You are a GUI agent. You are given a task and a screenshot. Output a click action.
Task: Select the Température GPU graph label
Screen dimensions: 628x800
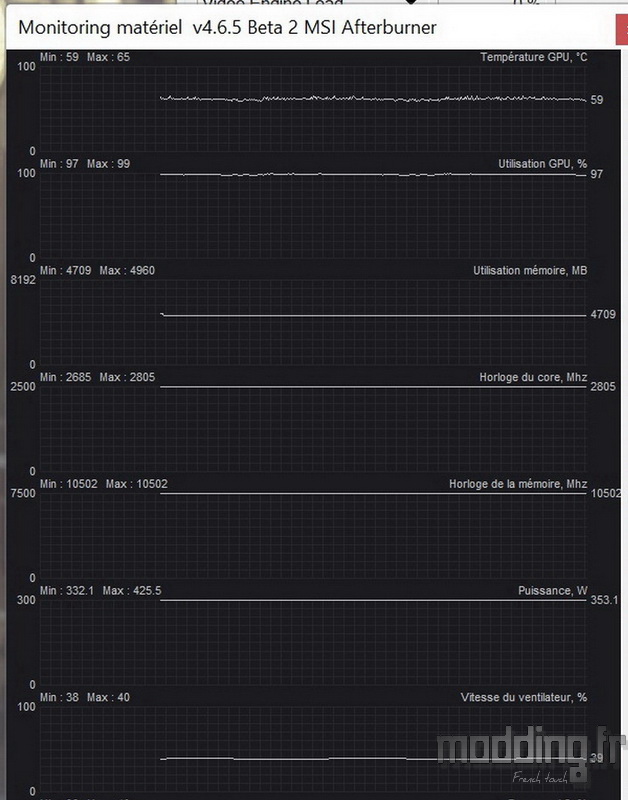[x=534, y=57]
